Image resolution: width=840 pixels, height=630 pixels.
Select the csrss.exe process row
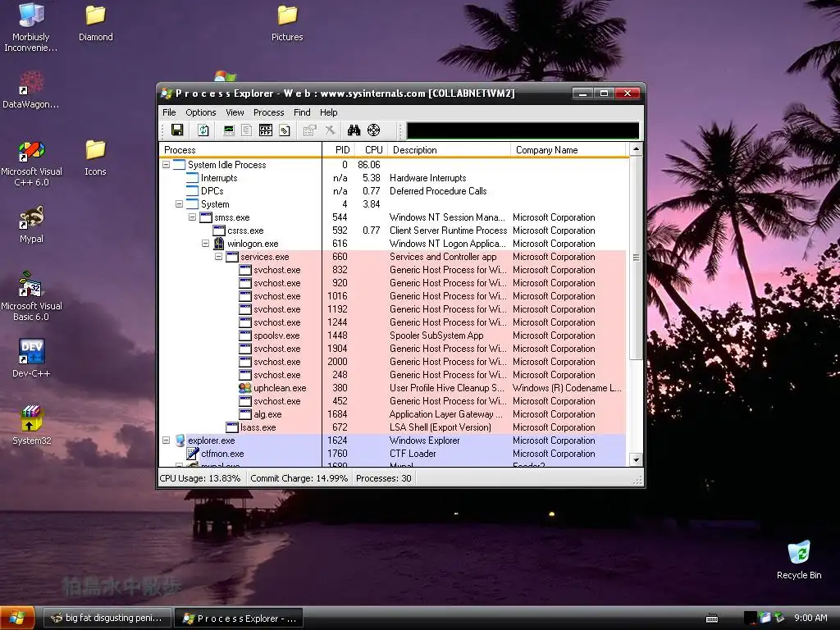[393, 231]
